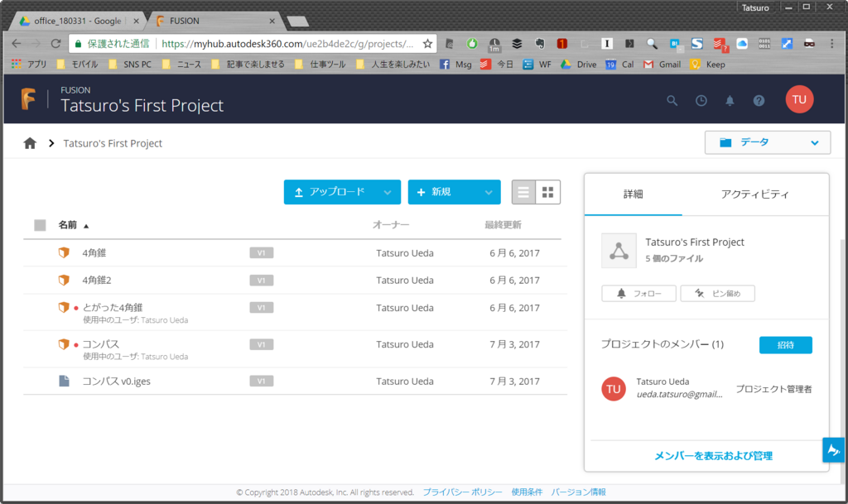The image size is (848, 504).
Task: Switch to grid view layout
Action: [548, 192]
